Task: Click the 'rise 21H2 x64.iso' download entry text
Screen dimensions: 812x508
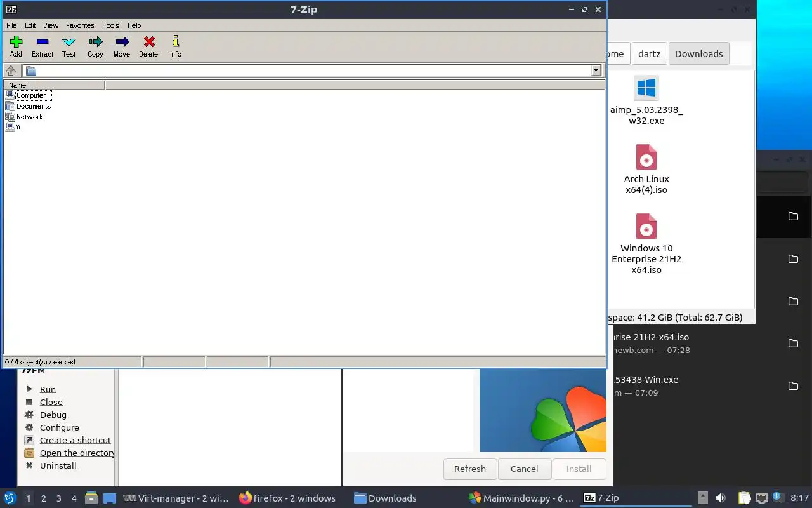Action: [651, 337]
